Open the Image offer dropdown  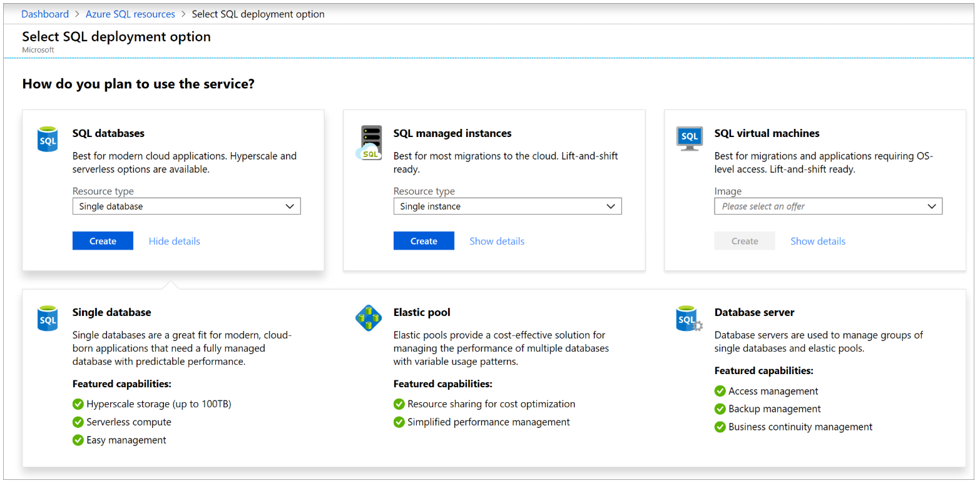point(828,206)
